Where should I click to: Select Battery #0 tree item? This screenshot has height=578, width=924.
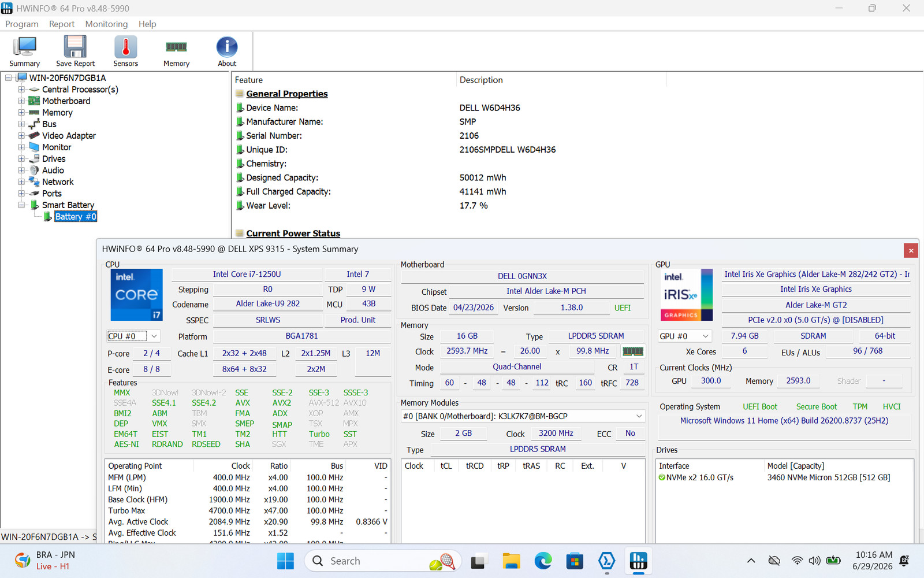[x=76, y=216]
